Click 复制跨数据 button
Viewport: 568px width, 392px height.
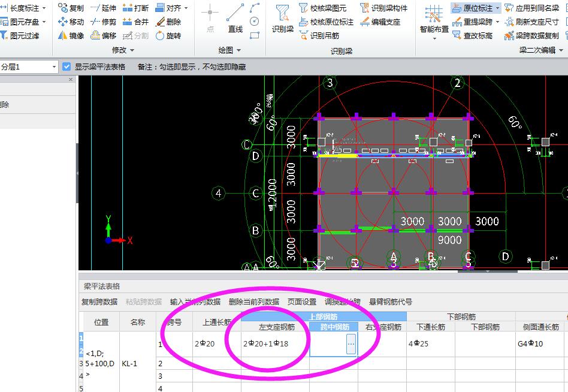99,301
